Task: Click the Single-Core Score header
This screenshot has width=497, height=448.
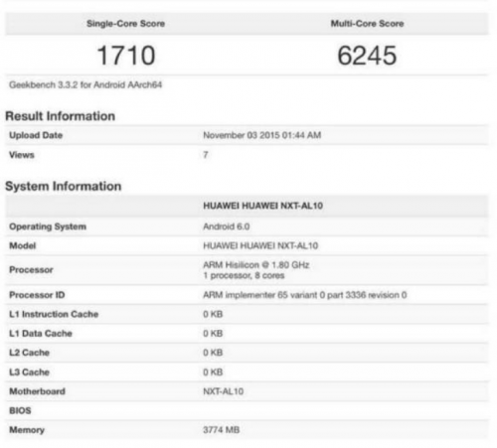Action: (125, 24)
